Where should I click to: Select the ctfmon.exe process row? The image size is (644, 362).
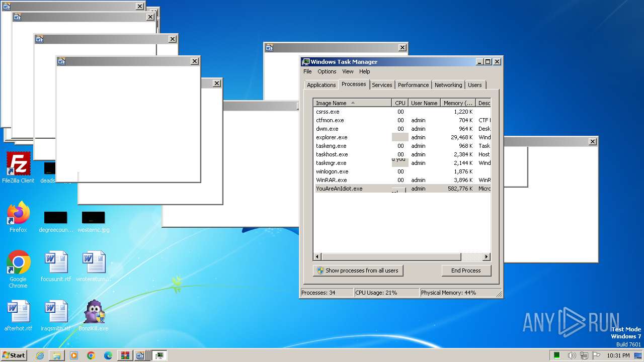pyautogui.click(x=402, y=120)
